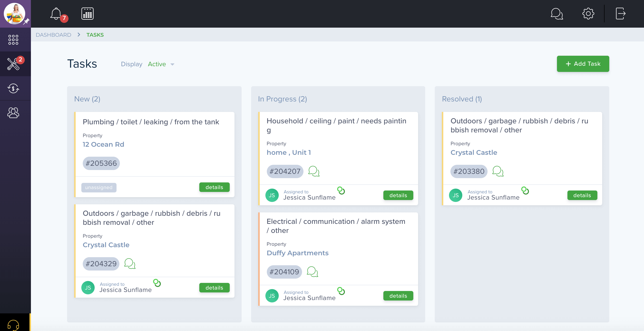Click the Add Task button
Viewport: 644px width, 331px height.
coord(583,64)
